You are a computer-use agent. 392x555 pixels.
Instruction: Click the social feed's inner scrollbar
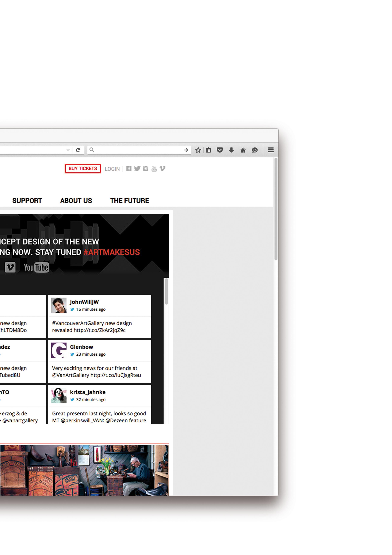(x=166, y=292)
